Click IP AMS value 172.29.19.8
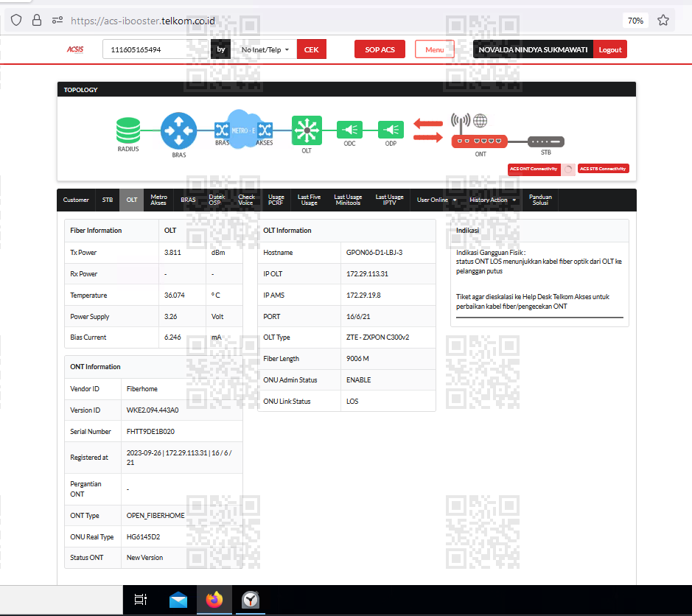Viewport: 692px width, 616px height. pyautogui.click(x=363, y=295)
